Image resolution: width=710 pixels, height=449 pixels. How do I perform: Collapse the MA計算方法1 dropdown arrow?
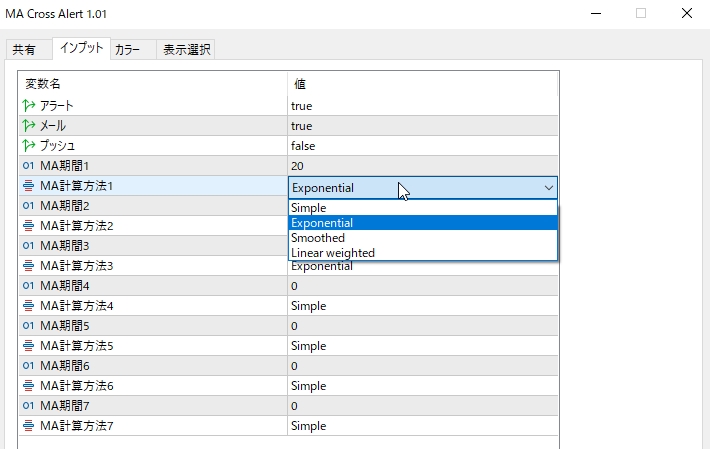tap(549, 187)
